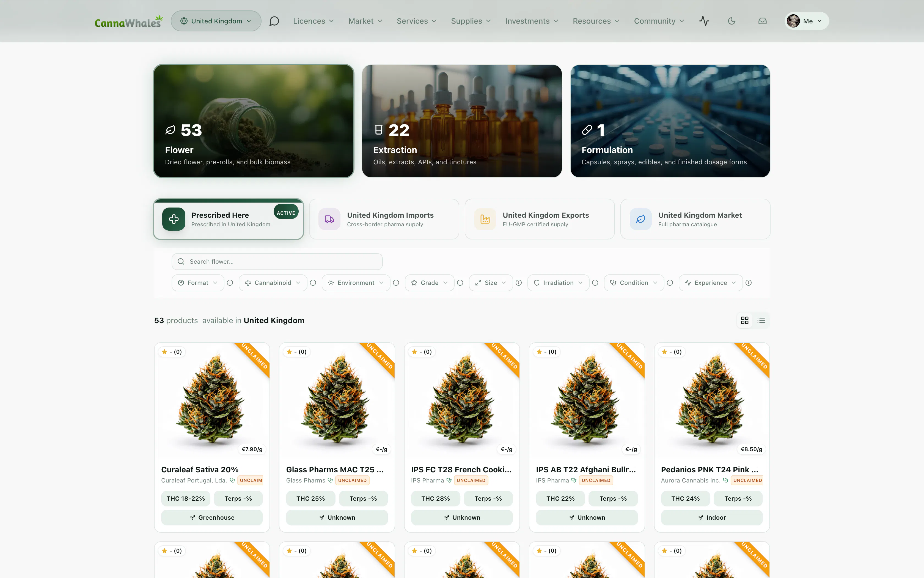The height and width of the screenshot is (578, 924).
Task: Open the Format filter dropdown
Action: click(x=198, y=283)
